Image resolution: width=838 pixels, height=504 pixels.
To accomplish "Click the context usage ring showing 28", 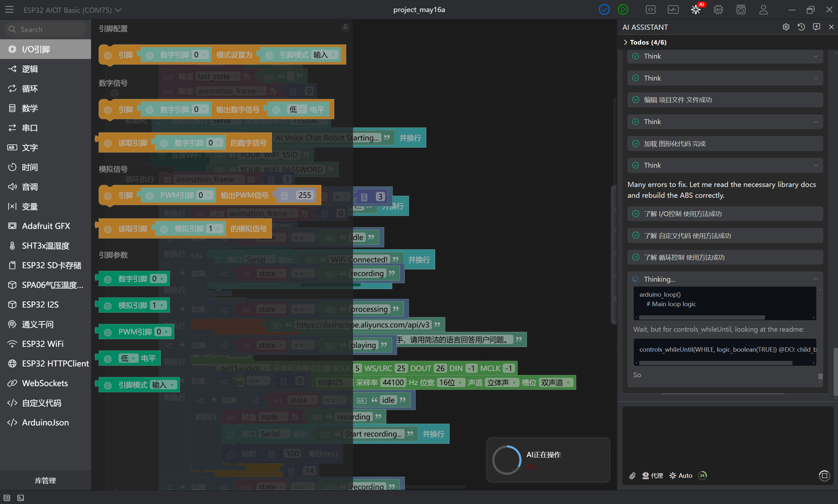I will [x=702, y=476].
